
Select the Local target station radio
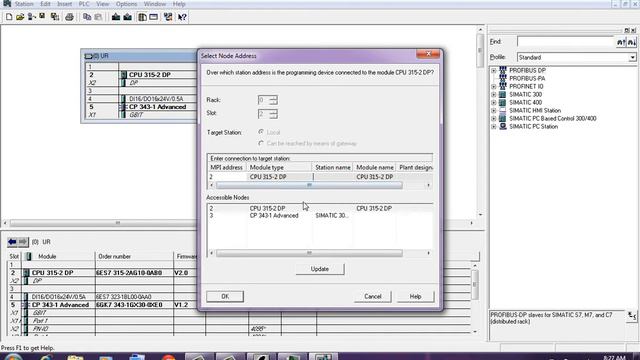(x=261, y=132)
